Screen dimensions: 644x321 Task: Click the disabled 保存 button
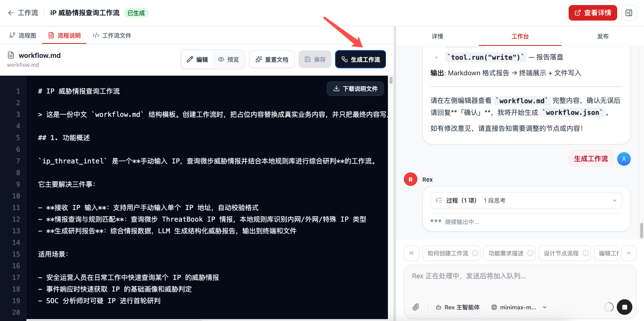(x=315, y=59)
